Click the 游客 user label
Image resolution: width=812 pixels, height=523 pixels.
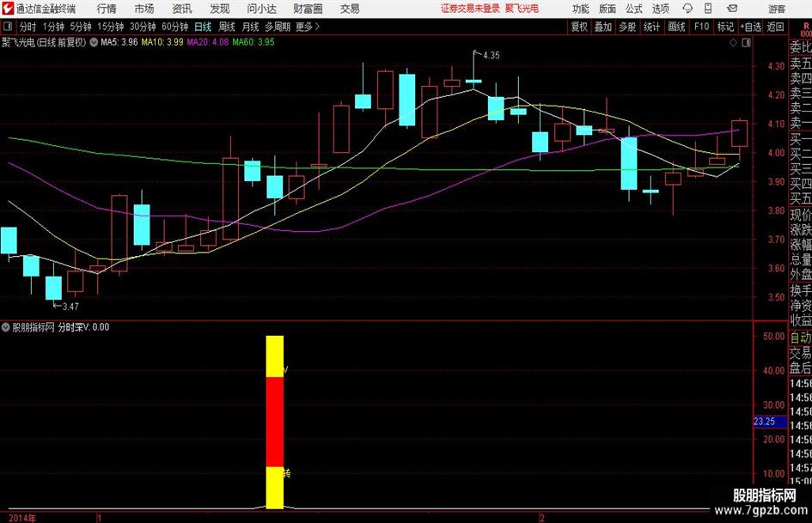pos(776,9)
